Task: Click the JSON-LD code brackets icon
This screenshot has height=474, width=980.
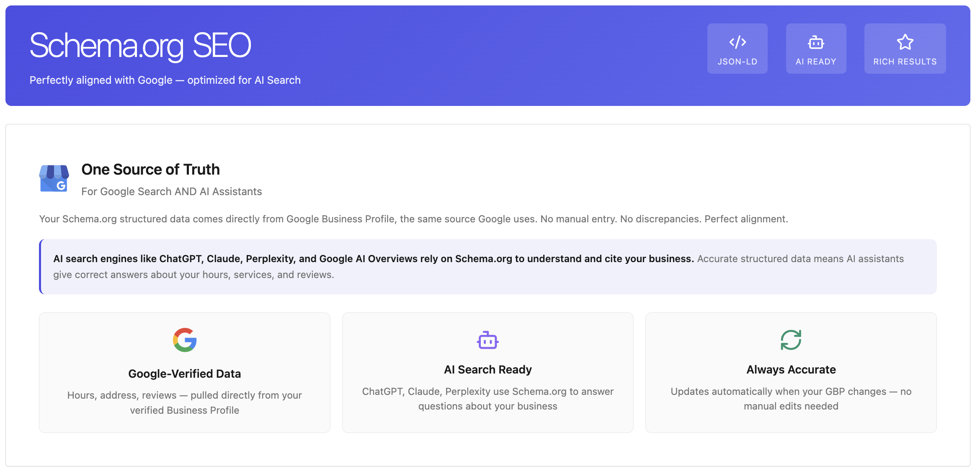Action: [x=737, y=42]
